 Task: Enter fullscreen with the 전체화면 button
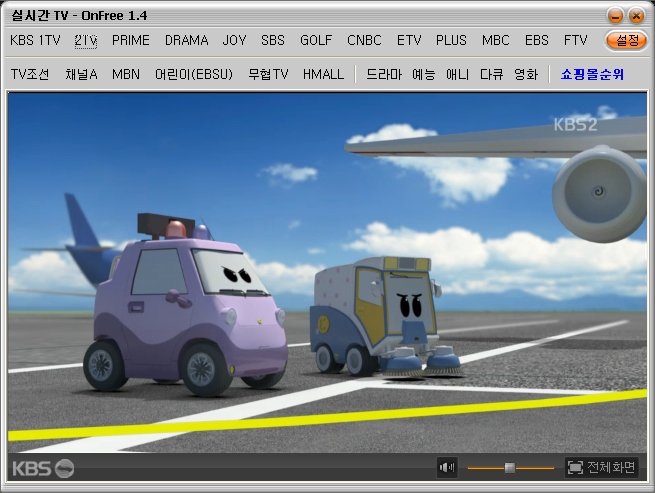point(602,467)
